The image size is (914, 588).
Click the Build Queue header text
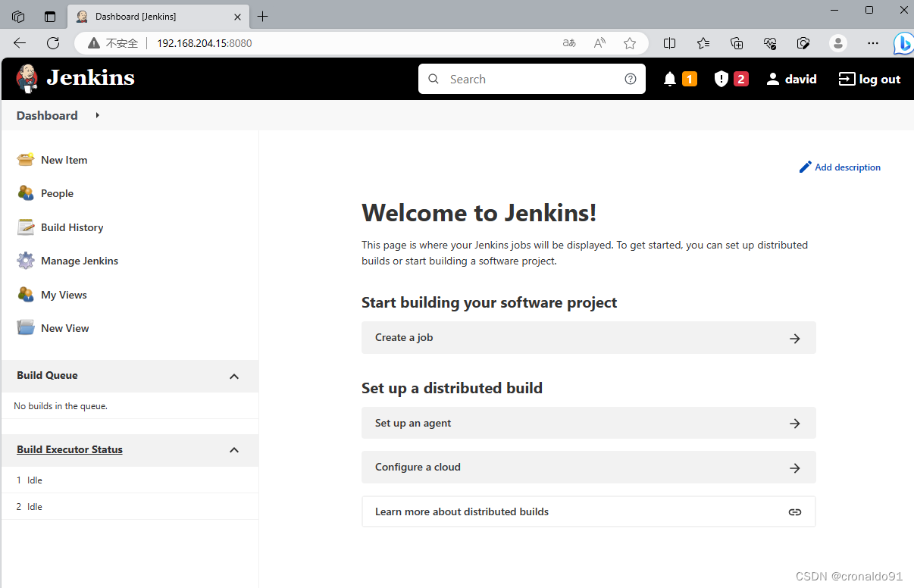click(x=47, y=375)
